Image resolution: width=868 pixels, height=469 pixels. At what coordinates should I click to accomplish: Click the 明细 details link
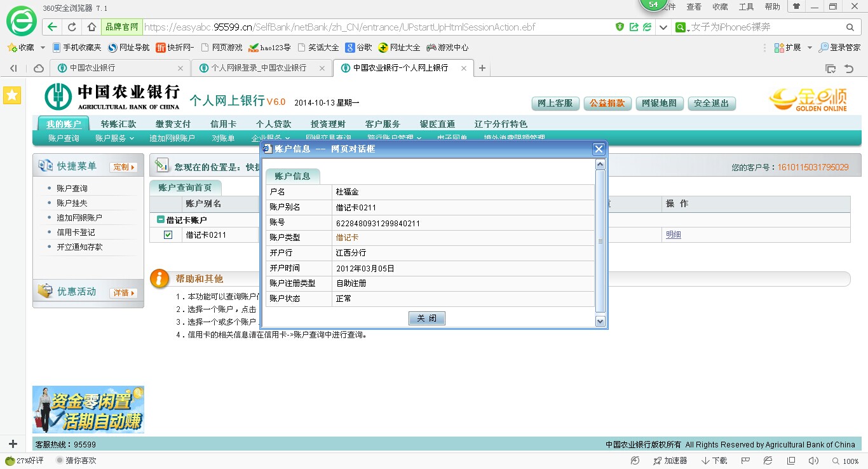[x=673, y=234]
